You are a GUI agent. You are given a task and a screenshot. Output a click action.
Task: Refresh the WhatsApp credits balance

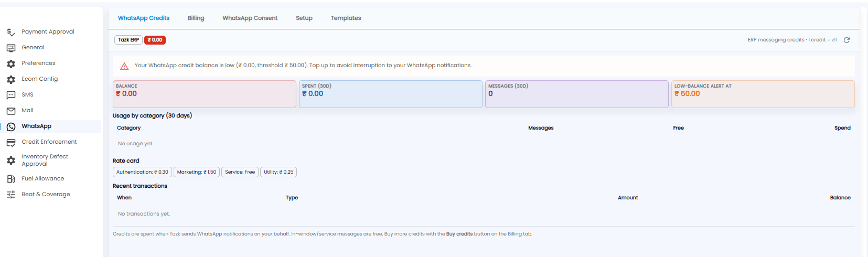click(846, 40)
